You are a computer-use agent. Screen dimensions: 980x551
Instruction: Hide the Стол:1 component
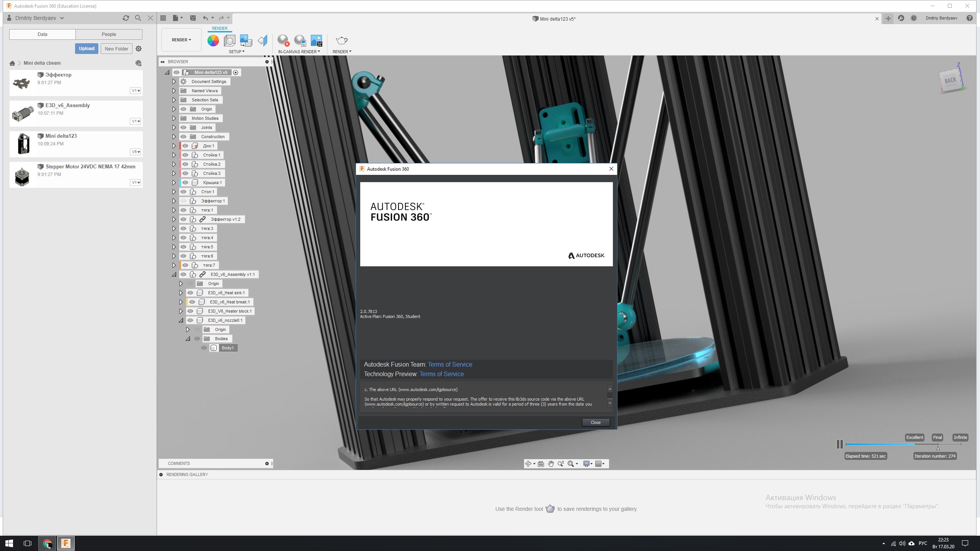[183, 192]
